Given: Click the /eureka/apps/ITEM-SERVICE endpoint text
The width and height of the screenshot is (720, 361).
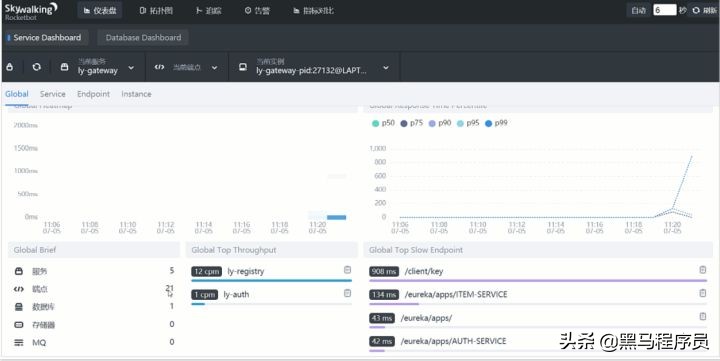Looking at the screenshot, I should [456, 294].
